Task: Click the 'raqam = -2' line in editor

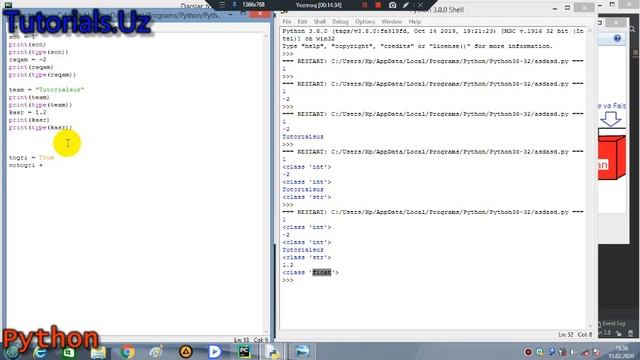Action: tap(27, 60)
